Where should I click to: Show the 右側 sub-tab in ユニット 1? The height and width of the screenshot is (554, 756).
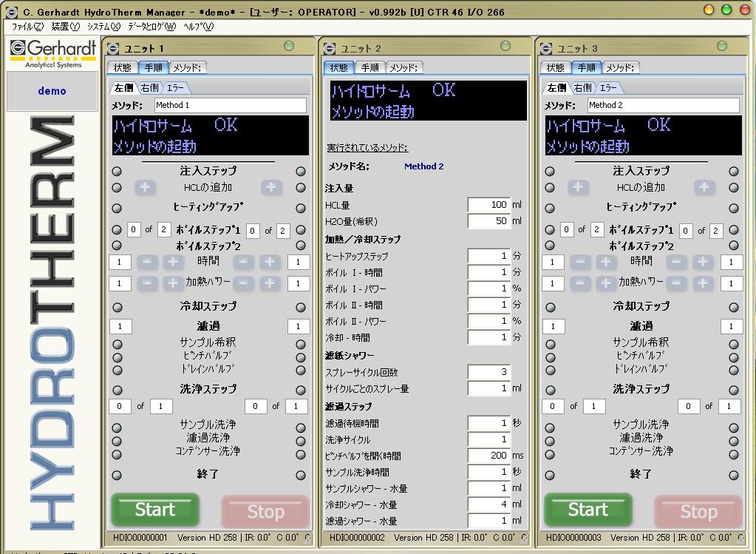point(150,87)
